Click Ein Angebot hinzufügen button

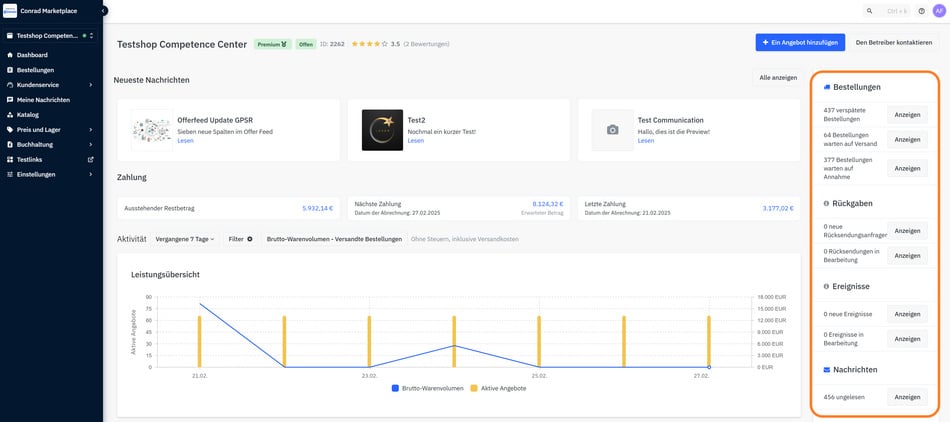click(800, 42)
